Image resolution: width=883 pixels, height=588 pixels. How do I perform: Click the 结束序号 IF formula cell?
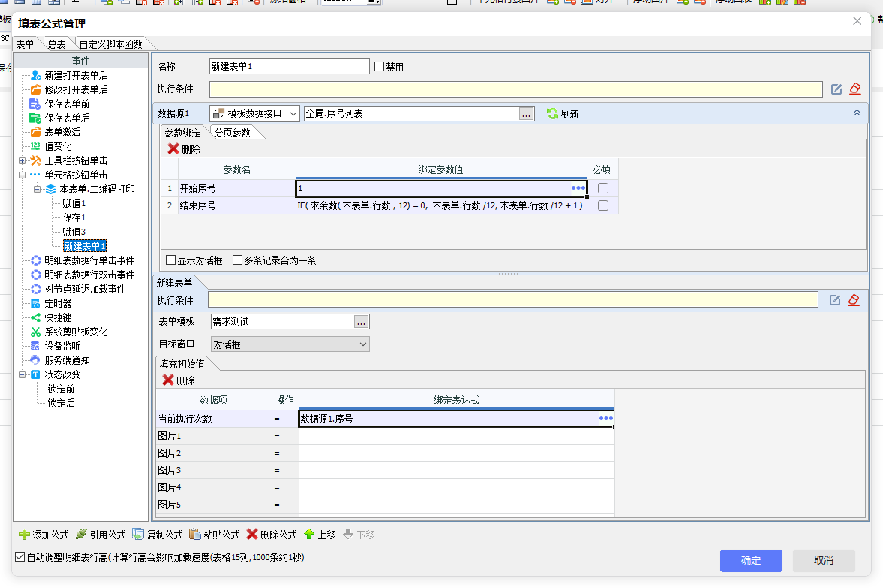tap(441, 205)
